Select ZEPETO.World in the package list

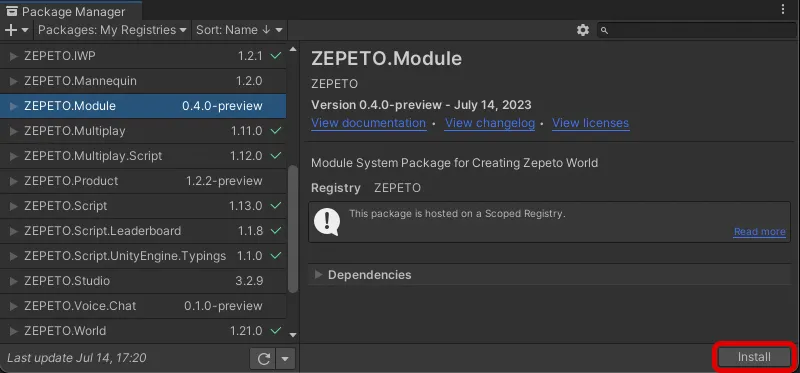[143, 331]
